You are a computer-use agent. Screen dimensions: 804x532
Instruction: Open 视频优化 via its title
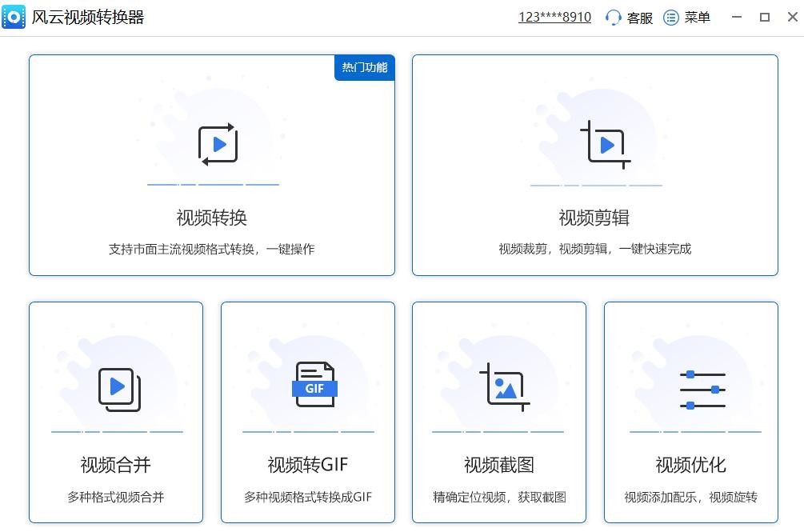pyautogui.click(x=691, y=465)
